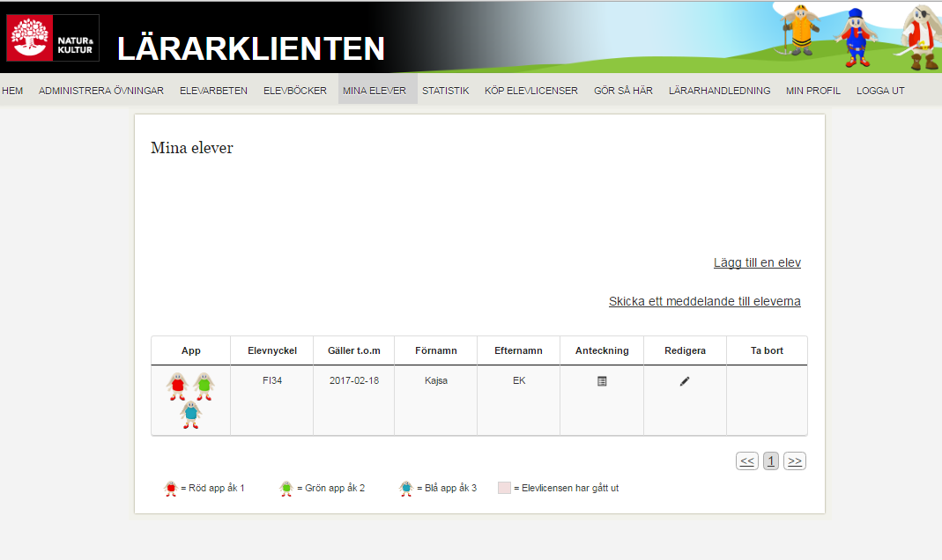Open the ELEVARBETEN menu item

tap(213, 91)
